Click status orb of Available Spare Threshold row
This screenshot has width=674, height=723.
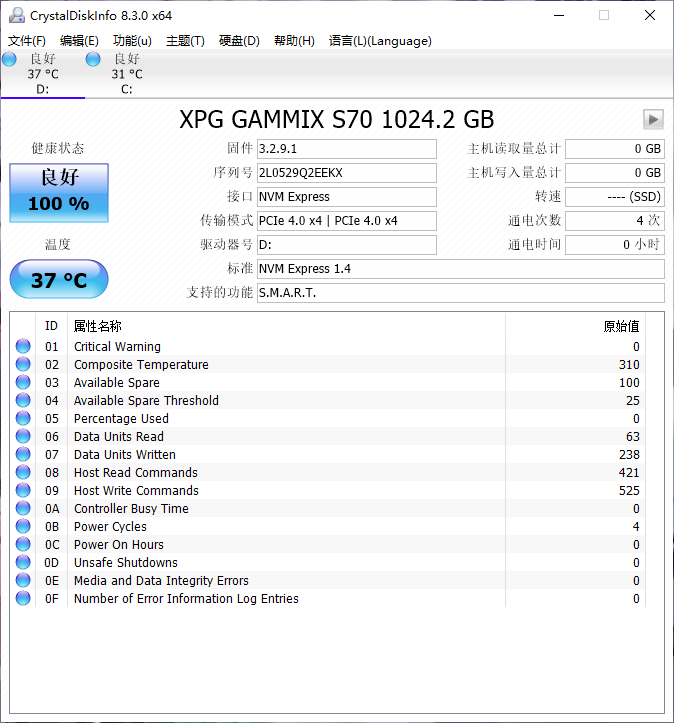pos(23,400)
